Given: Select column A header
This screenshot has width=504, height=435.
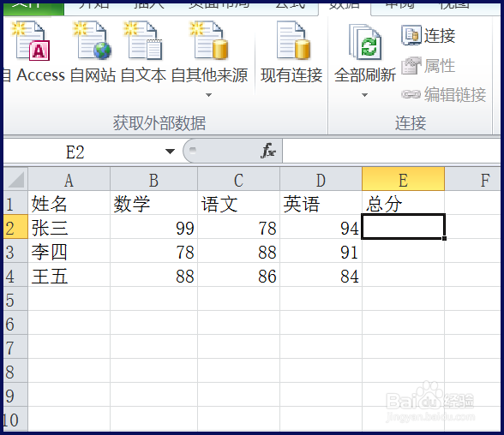Looking at the screenshot, I should click(69, 180).
